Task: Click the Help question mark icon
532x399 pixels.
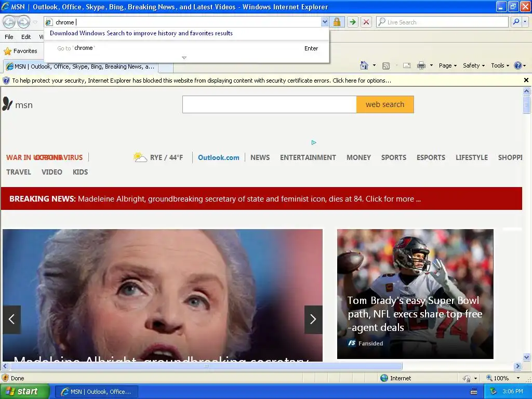Action: pos(518,65)
